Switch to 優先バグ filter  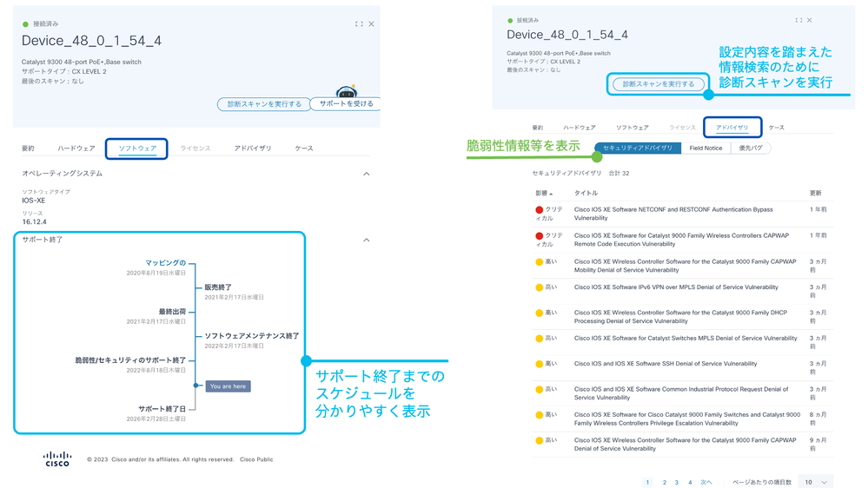[751, 148]
